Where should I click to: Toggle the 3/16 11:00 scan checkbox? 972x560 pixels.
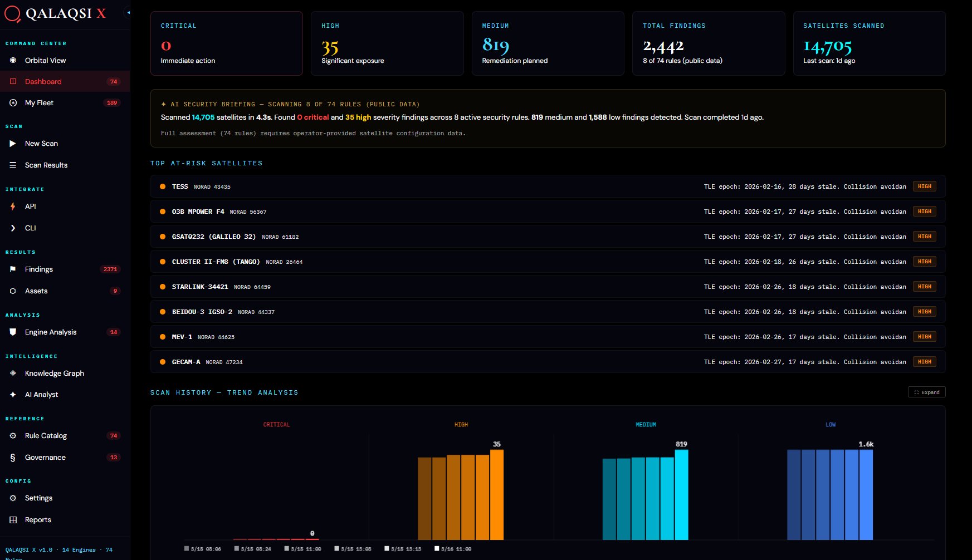coord(437,548)
